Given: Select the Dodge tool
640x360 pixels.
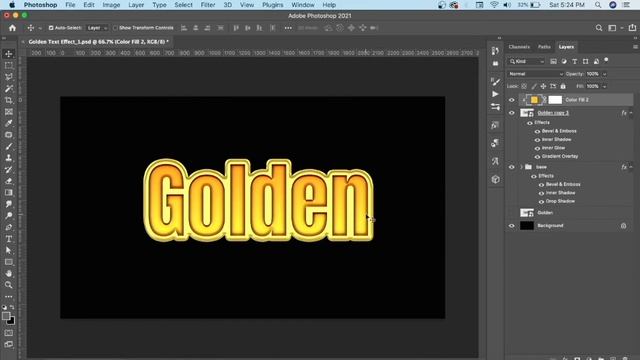Looking at the screenshot, I should (9, 216).
